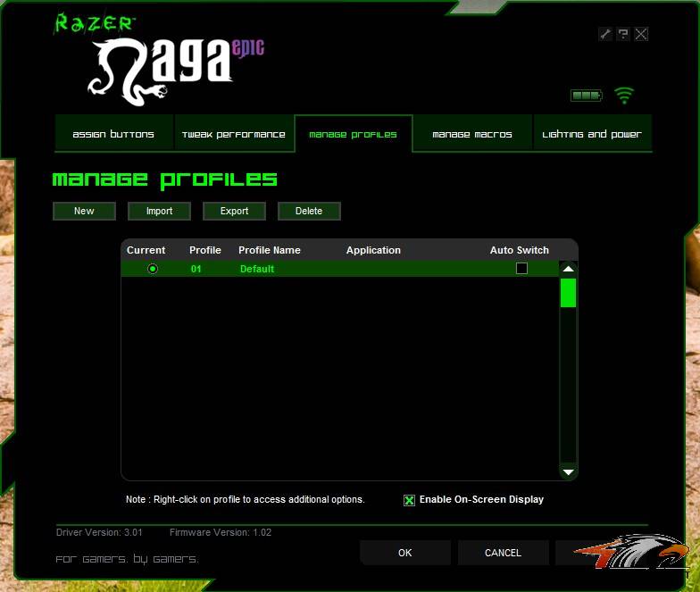Click the Current column header
The width and height of the screenshot is (700, 592).
[x=146, y=250]
